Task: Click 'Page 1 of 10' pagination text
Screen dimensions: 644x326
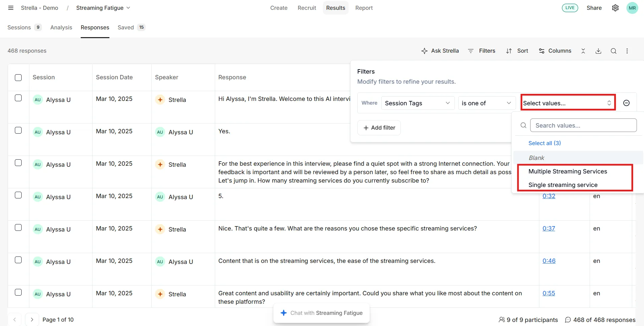Action: coord(58,320)
